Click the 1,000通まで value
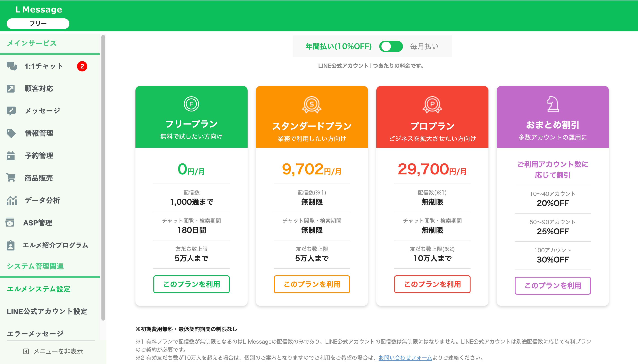638x364 pixels. click(x=191, y=202)
